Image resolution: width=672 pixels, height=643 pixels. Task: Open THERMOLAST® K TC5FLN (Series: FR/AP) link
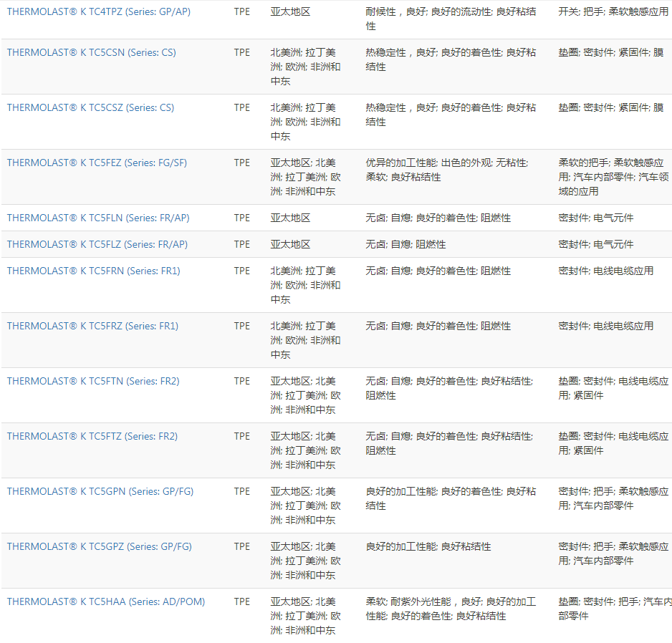[x=98, y=218]
